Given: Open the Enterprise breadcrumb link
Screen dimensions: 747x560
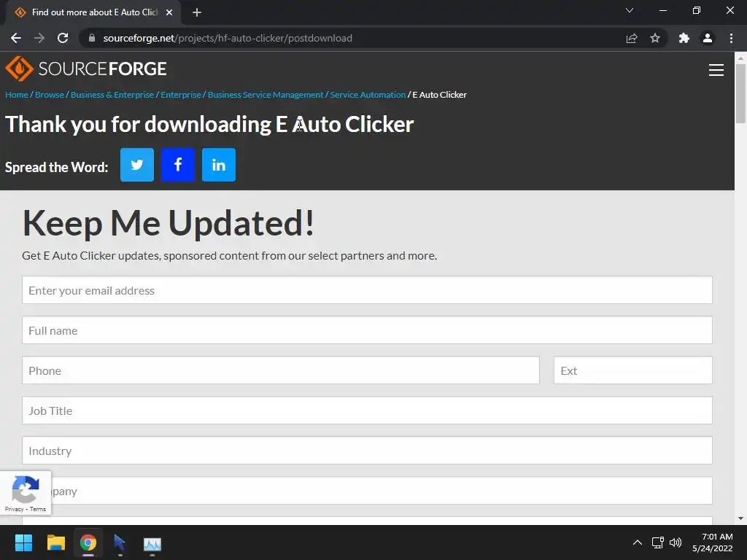Looking at the screenshot, I should [181, 95].
